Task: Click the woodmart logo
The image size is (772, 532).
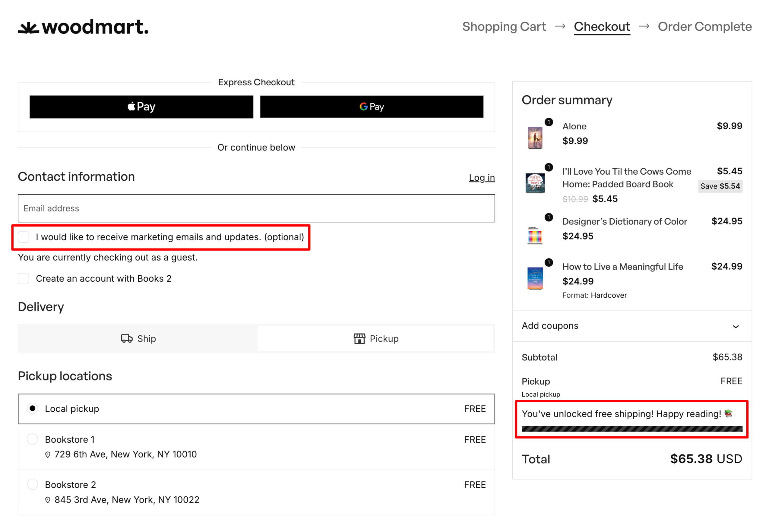Action: coord(83,27)
